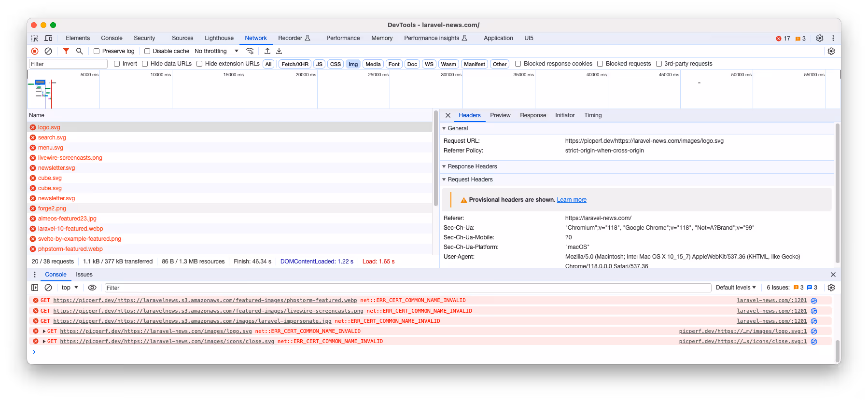This screenshot has width=868, height=400.
Task: Stop recording network log button
Action: (35, 51)
